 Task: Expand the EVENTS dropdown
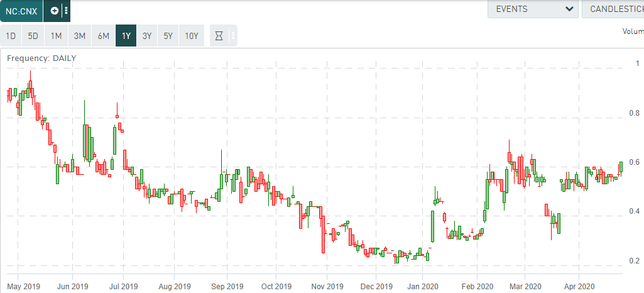tap(533, 9)
